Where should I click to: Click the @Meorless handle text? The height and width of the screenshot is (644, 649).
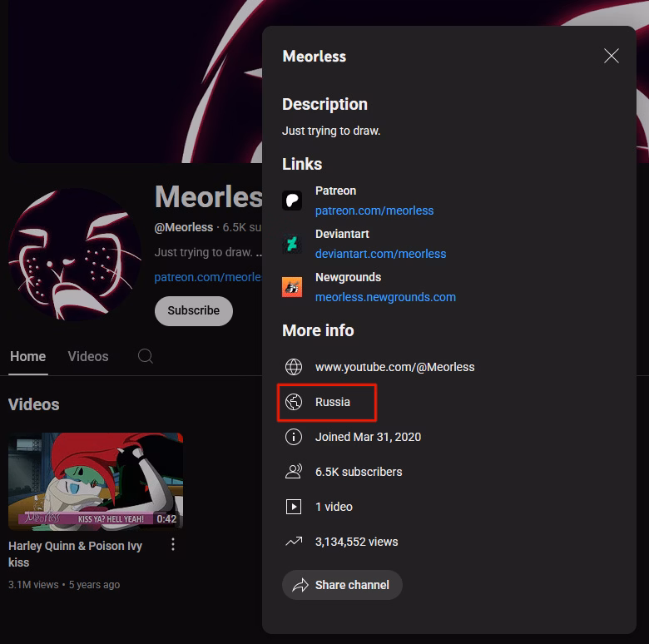point(183,227)
